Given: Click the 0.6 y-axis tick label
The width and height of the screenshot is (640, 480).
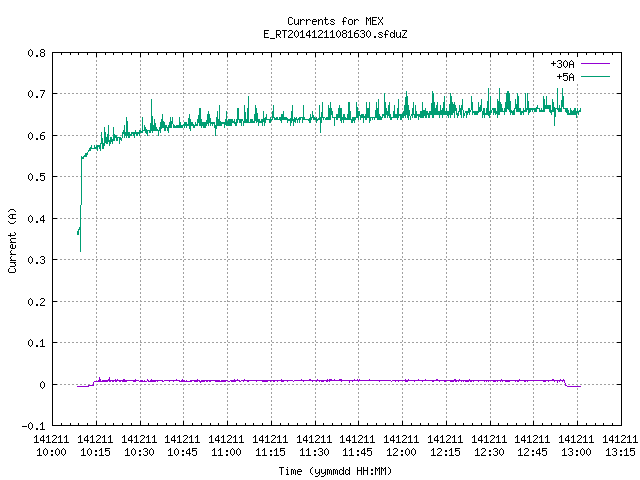Looking at the screenshot, I should tap(36, 136).
